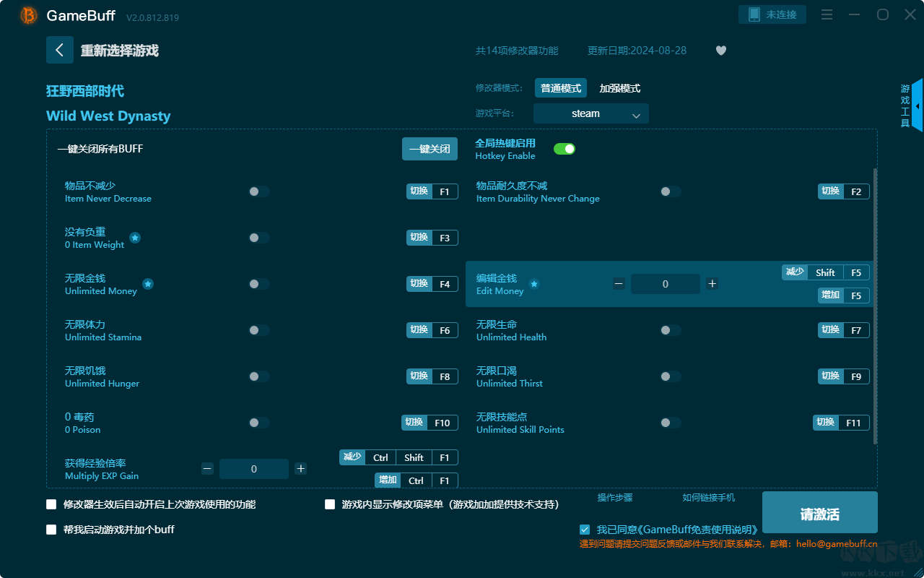924x578 pixels.
Task: Click the star badge next to 编辑金钱
Action: click(534, 284)
